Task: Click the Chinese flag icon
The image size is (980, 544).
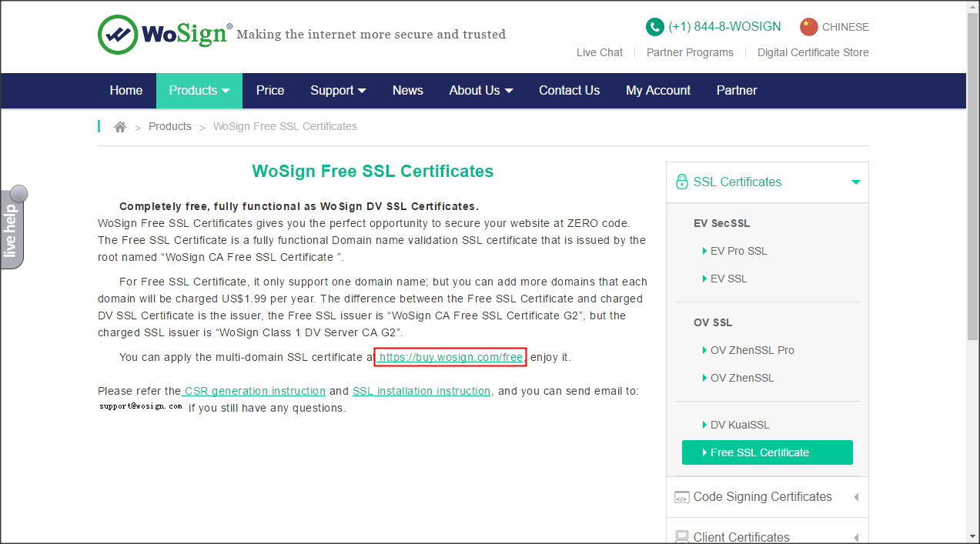Action: 808,27
